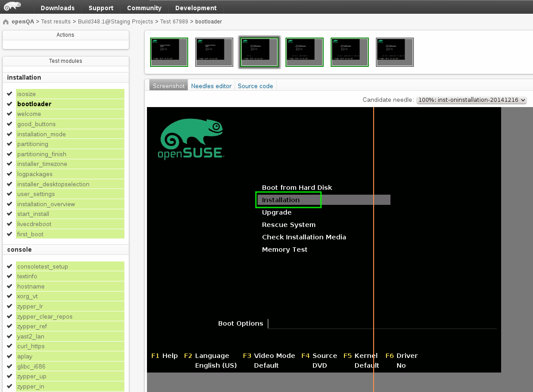Click the checkmark icon beside bootloader
533x392 pixels.
pos(10,104)
